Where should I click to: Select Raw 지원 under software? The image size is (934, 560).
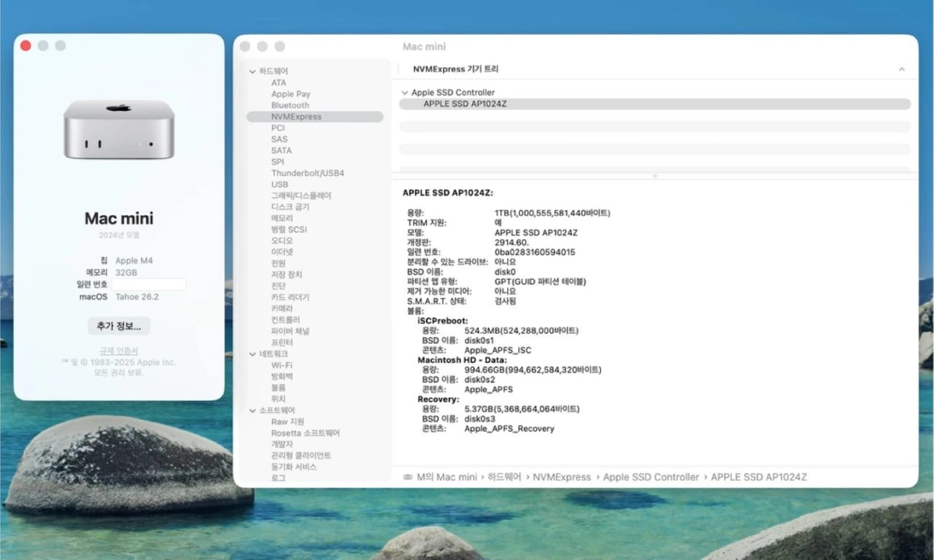coord(288,422)
